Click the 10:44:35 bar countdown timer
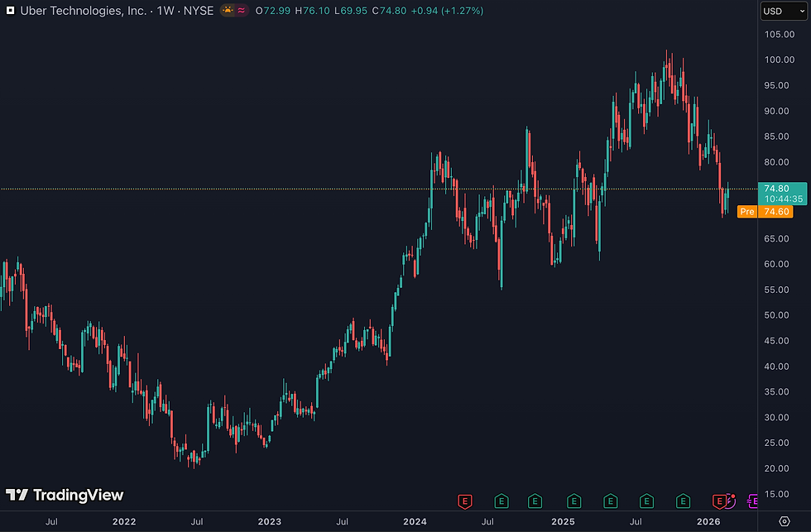Image resolution: width=811 pixels, height=532 pixels. tap(783, 199)
